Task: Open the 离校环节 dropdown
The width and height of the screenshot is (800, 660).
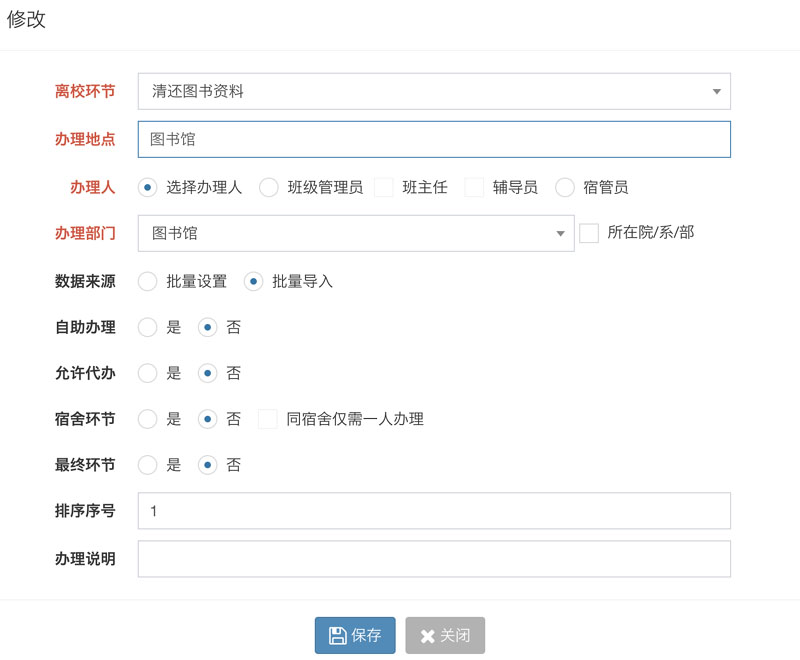Action: (x=434, y=91)
